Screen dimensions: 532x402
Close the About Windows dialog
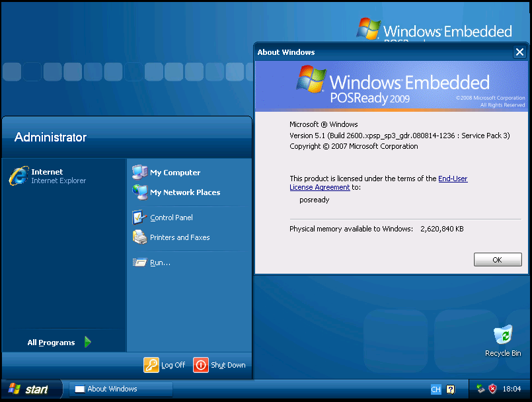click(519, 52)
